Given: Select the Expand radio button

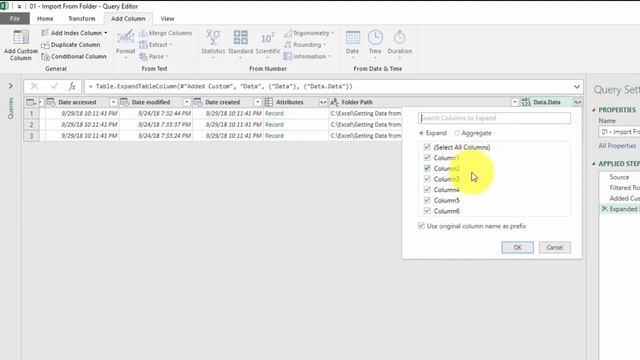Looking at the screenshot, I should tap(421, 133).
